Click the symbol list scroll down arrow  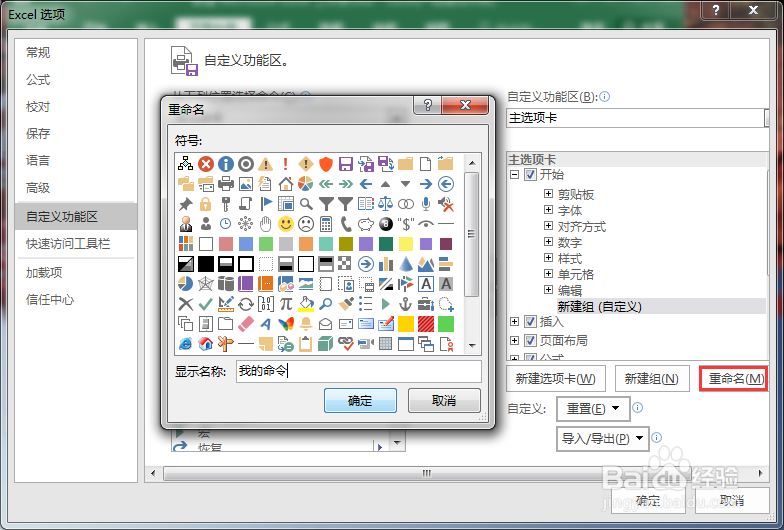472,346
